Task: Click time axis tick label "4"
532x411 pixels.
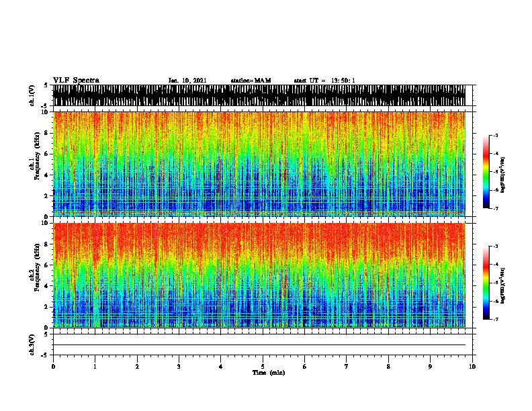Action: 221,367
